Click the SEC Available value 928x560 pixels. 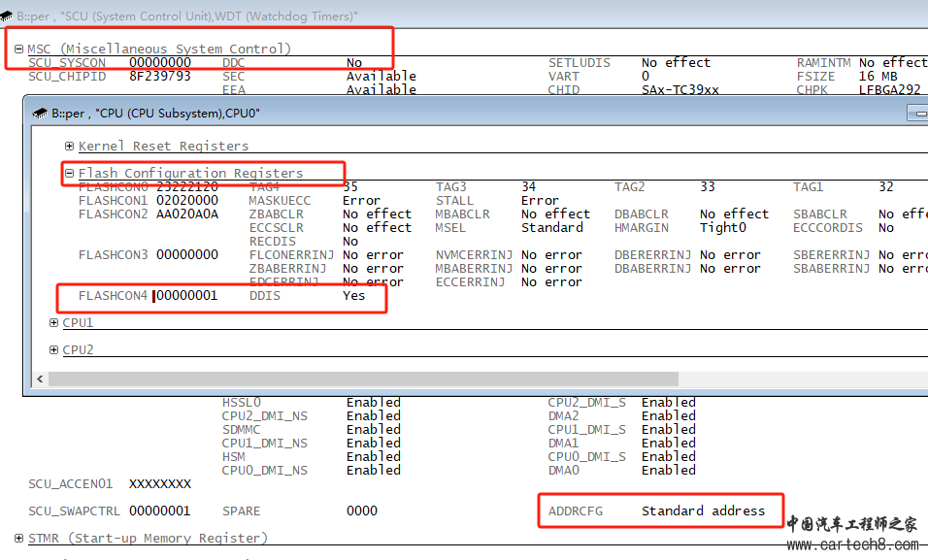coord(381,76)
